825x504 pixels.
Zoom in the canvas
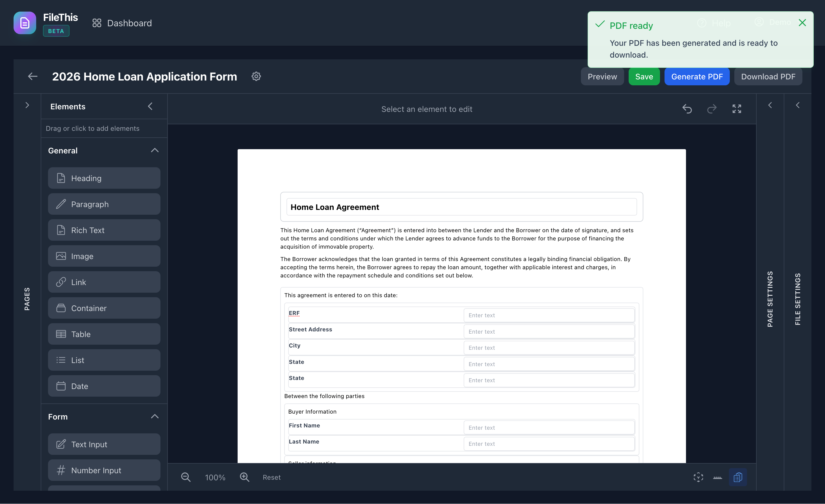(244, 477)
